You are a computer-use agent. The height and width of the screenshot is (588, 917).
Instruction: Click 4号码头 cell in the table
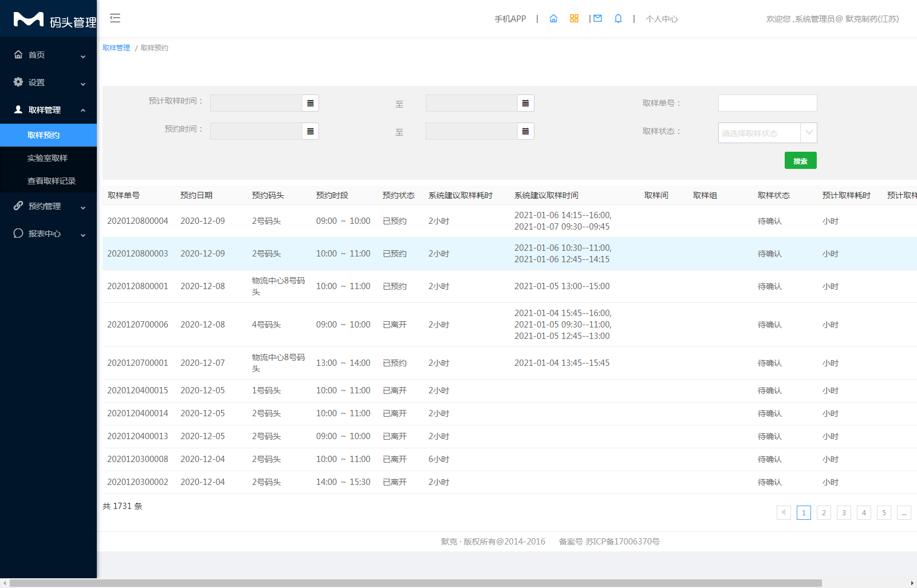266,325
